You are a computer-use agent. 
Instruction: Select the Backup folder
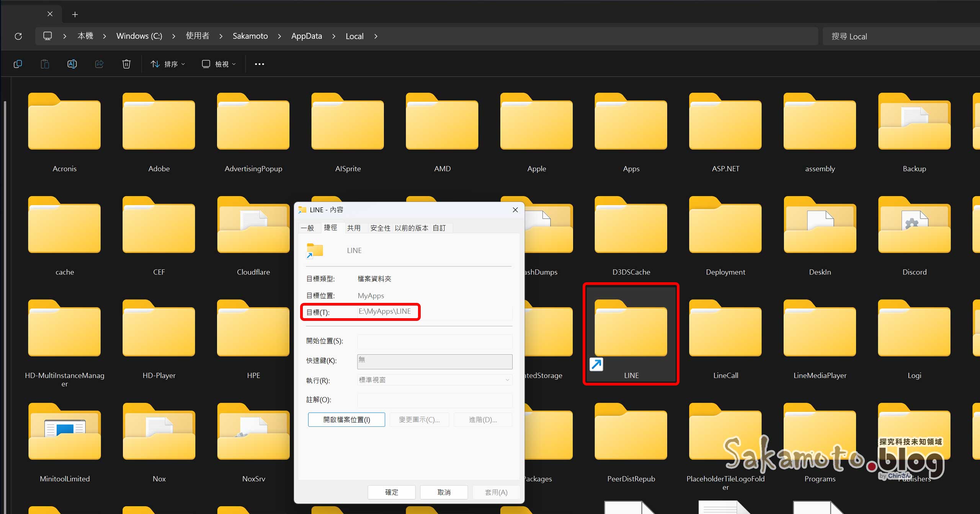click(x=915, y=132)
